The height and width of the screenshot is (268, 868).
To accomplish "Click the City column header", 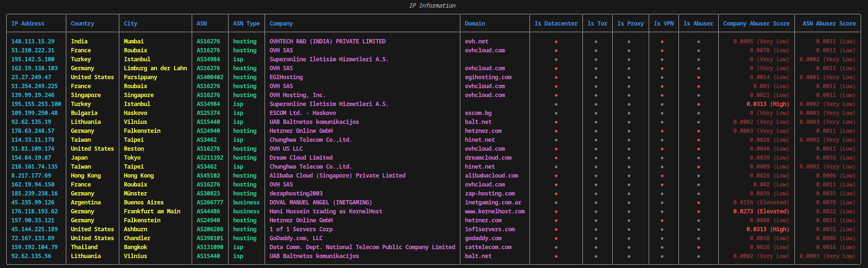I will [x=130, y=23].
